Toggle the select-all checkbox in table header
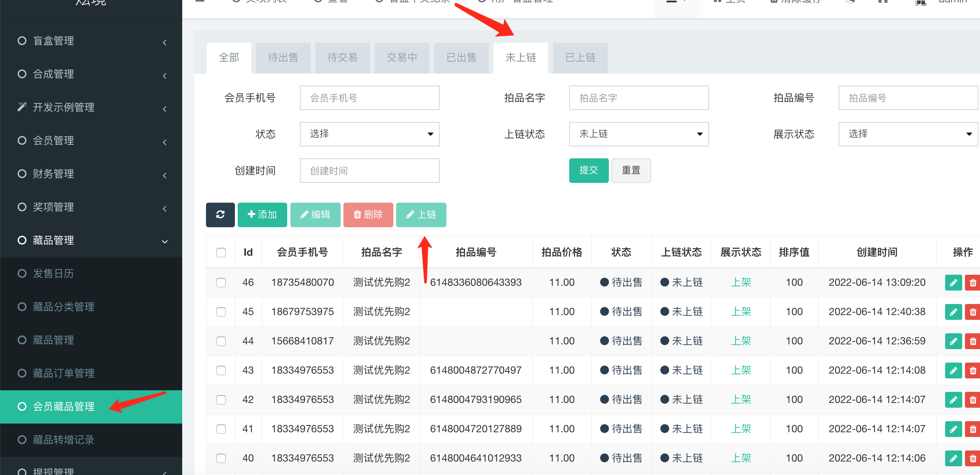The width and height of the screenshot is (980, 475). pos(221,253)
